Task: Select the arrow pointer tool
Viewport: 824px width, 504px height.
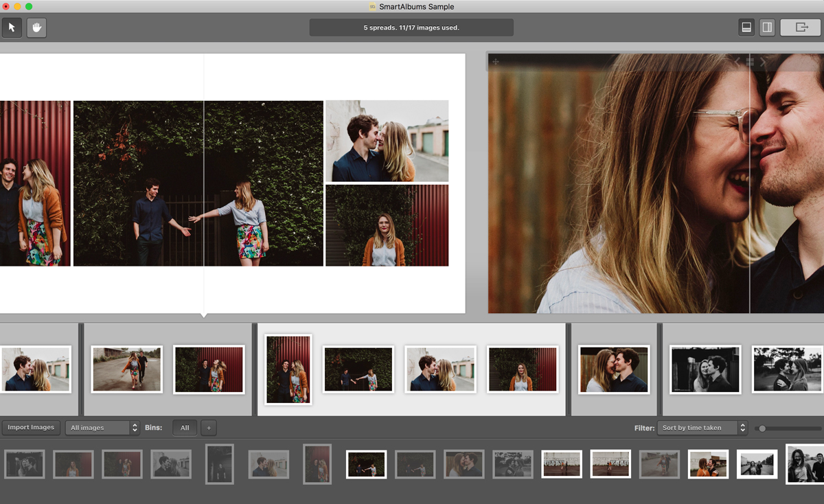Action: tap(12, 27)
